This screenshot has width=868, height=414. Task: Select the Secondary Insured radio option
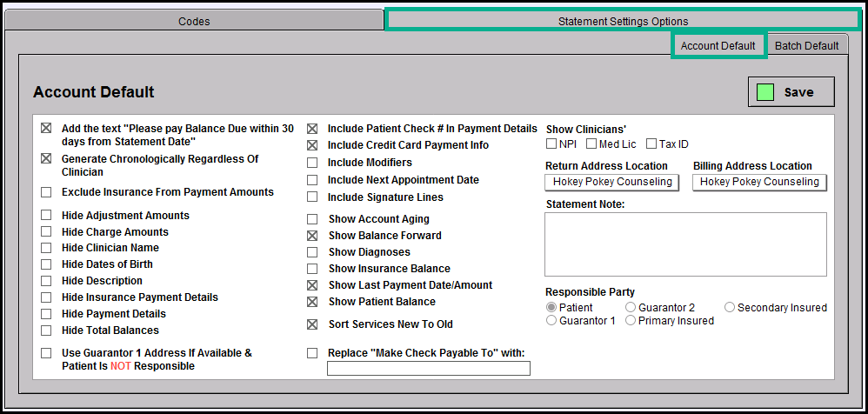[x=730, y=308]
